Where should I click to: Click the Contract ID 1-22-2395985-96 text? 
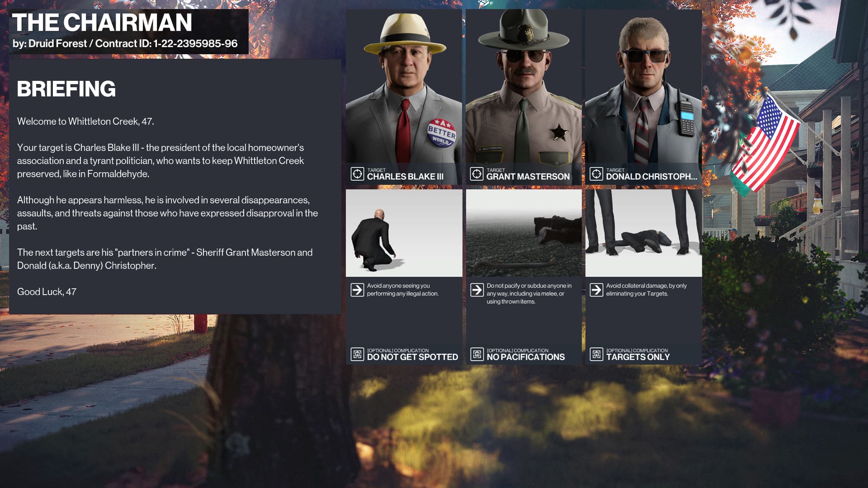166,44
